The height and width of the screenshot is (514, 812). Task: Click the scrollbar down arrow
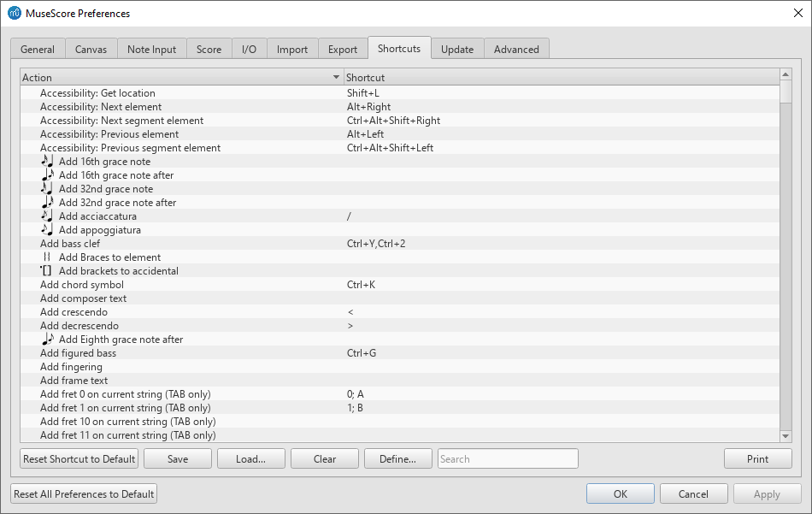[786, 435]
